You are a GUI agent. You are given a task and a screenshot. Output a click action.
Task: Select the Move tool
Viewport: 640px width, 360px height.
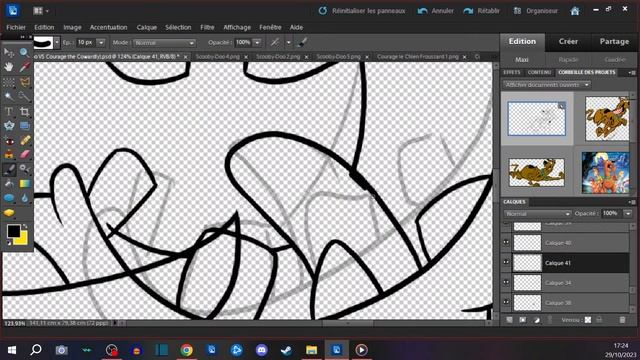(x=9, y=52)
